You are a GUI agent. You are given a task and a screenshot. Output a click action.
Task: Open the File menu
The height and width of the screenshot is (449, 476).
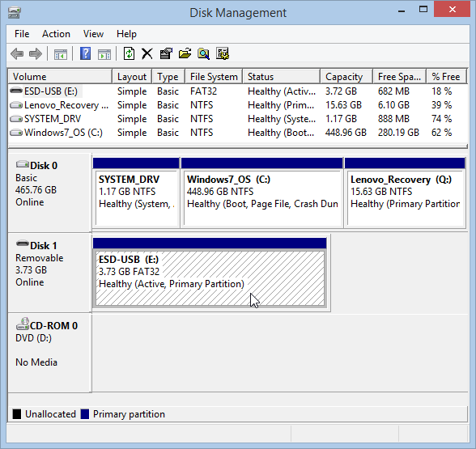coord(22,34)
